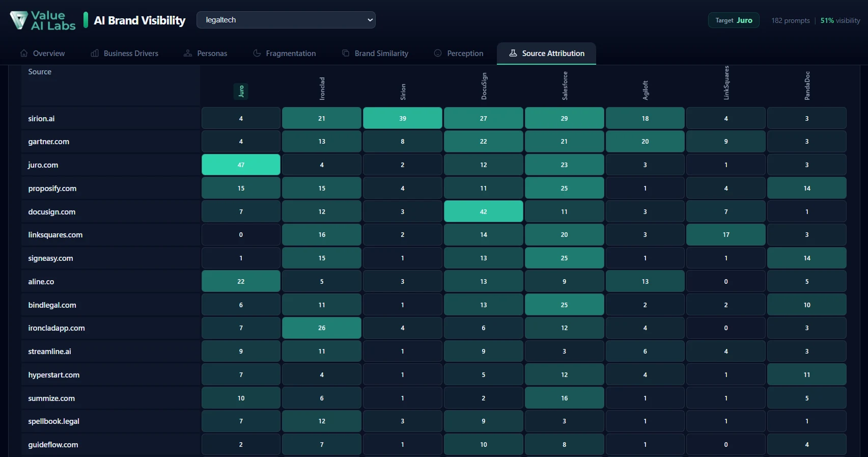The image size is (868, 457).
Task: Select the streamline.ai source row label
Action: click(49, 352)
